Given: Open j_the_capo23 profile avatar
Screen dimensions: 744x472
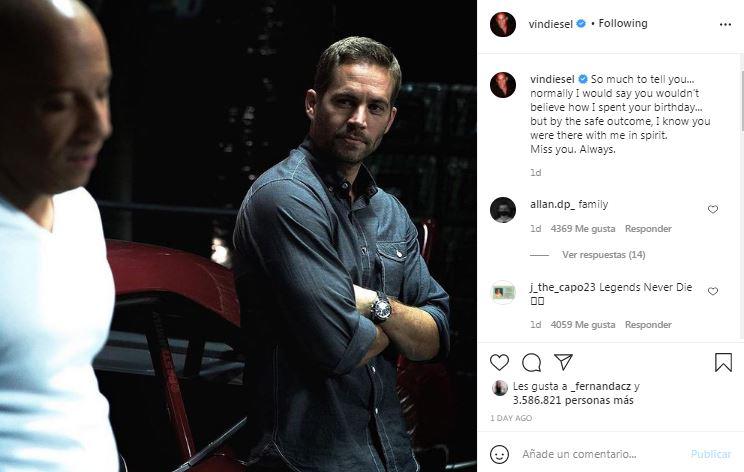Looking at the screenshot, I should pyautogui.click(x=503, y=292).
